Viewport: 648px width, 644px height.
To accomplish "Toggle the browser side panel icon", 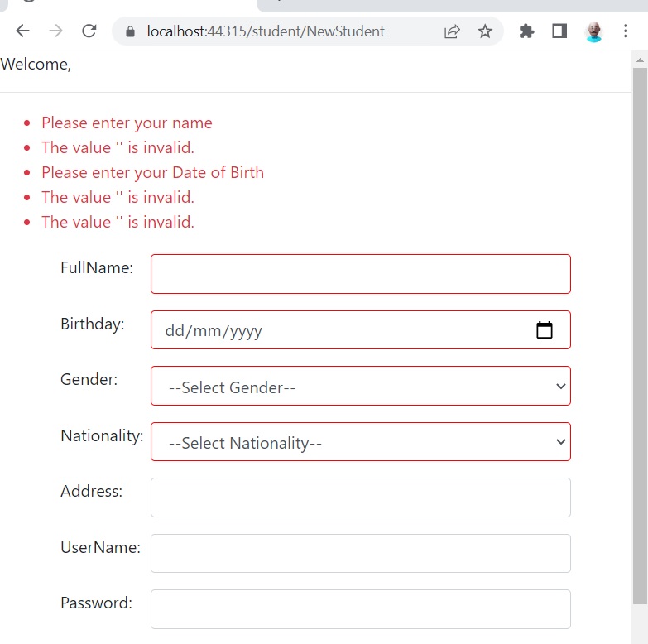I will click(559, 31).
